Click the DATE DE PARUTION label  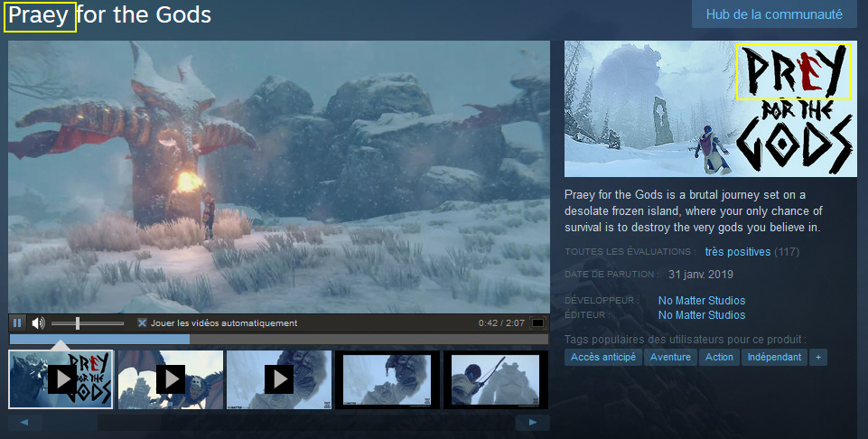pos(611,275)
